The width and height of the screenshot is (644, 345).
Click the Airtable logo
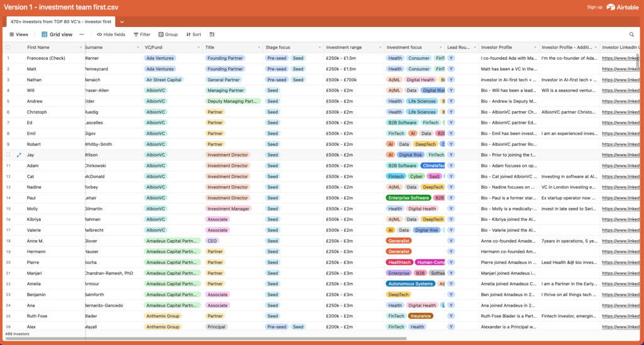click(x=623, y=7)
